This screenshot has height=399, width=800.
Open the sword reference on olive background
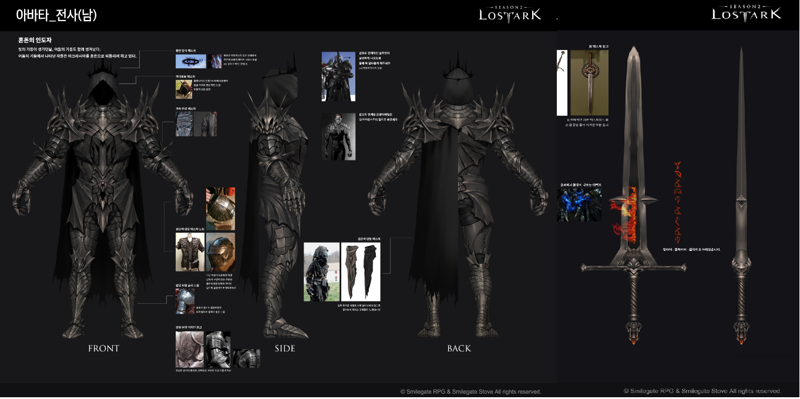pyautogui.click(x=589, y=83)
